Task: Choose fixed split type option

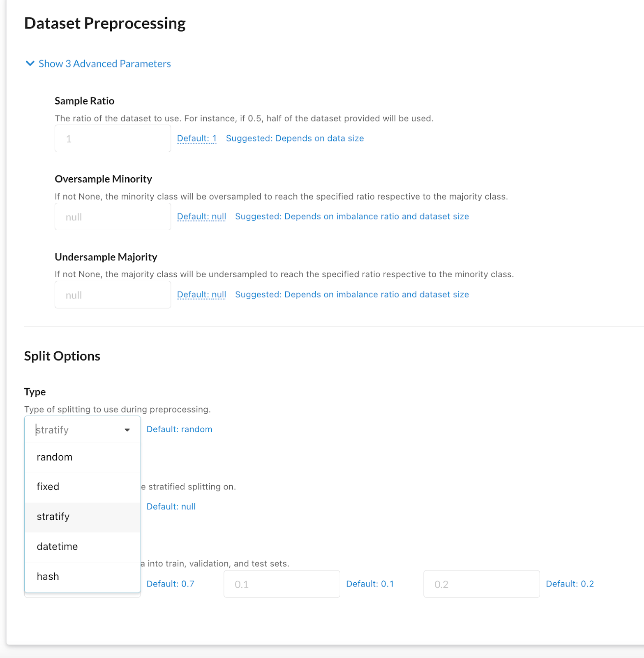Action: [48, 487]
